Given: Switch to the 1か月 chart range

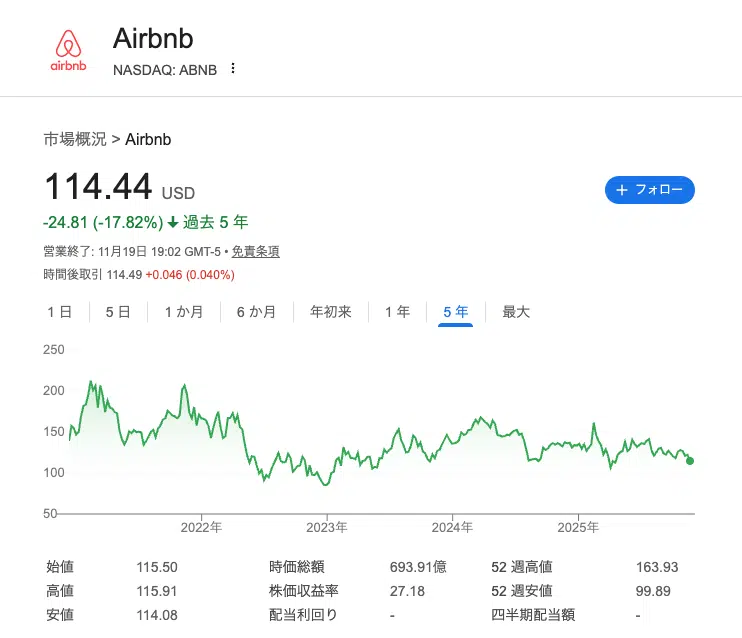Looking at the screenshot, I should pyautogui.click(x=184, y=312).
